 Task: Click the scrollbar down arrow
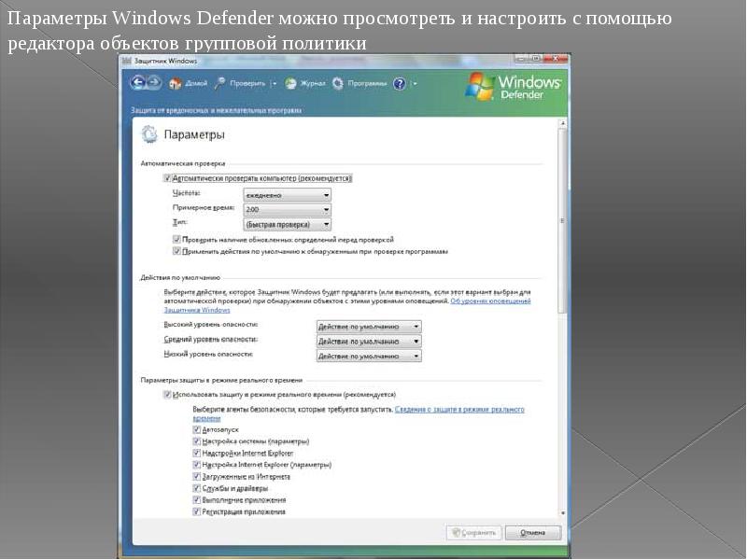pyautogui.click(x=563, y=513)
